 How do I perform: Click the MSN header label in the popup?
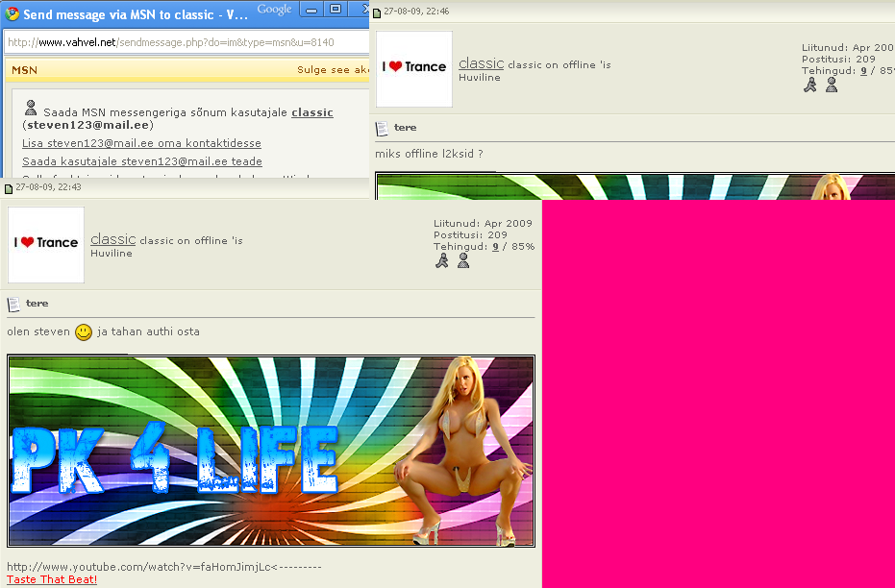[24, 70]
